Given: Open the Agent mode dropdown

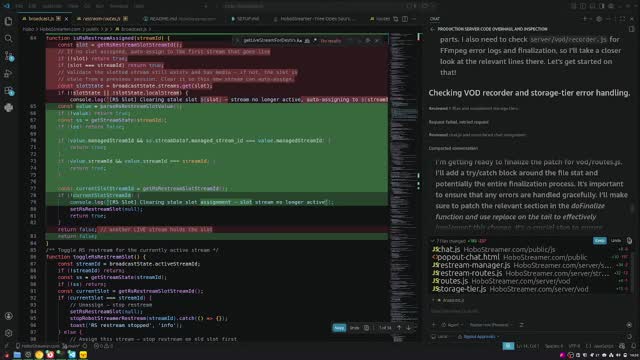Looking at the screenshot, I should [452, 325].
